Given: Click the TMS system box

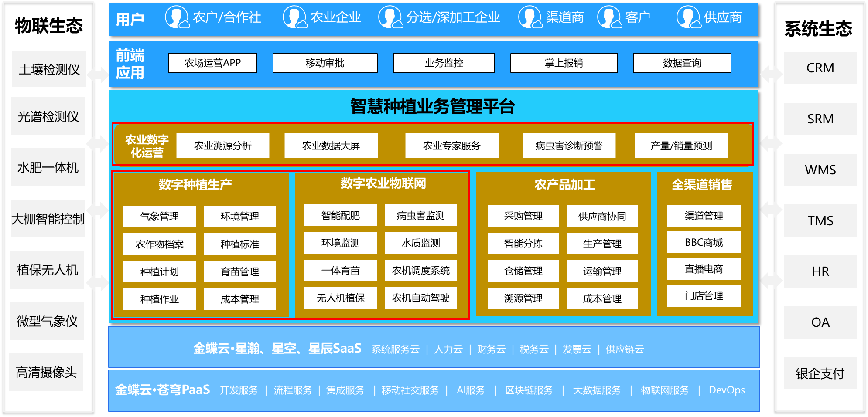Looking at the screenshot, I should (x=820, y=220).
